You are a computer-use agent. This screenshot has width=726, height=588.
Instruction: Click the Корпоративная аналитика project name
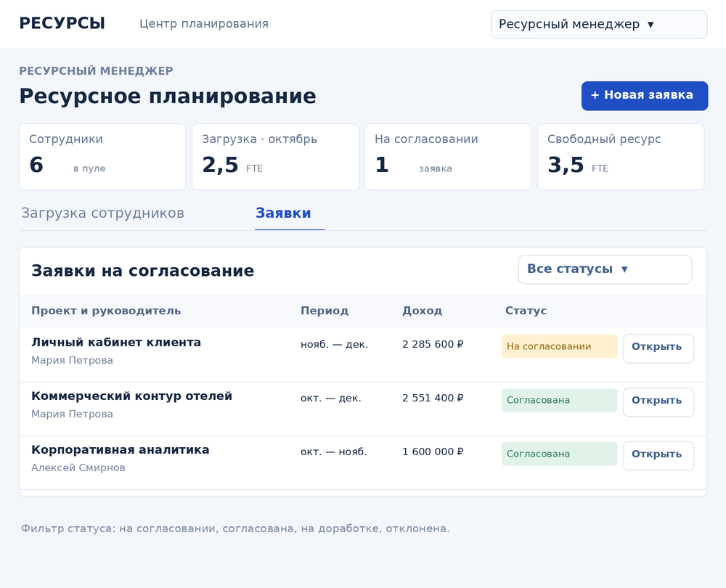[121, 450]
